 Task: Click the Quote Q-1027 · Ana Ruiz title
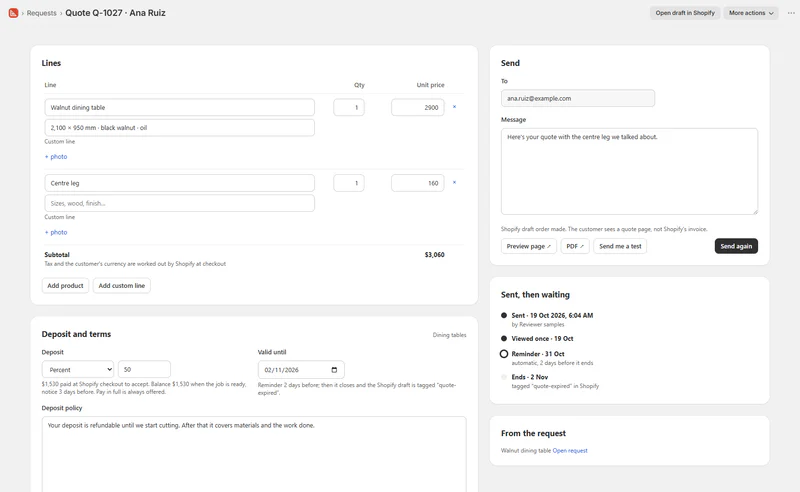tap(115, 13)
